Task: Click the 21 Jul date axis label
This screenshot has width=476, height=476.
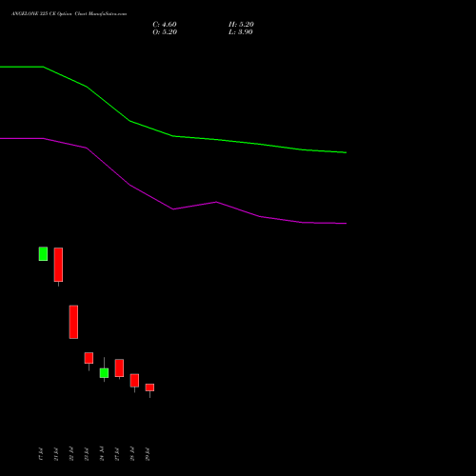Action: click(56, 454)
